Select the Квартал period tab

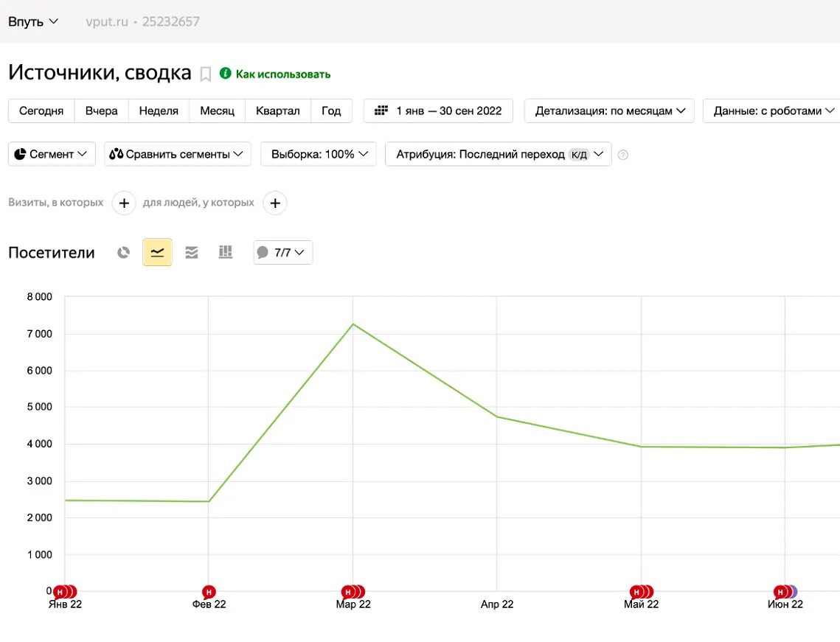[278, 111]
